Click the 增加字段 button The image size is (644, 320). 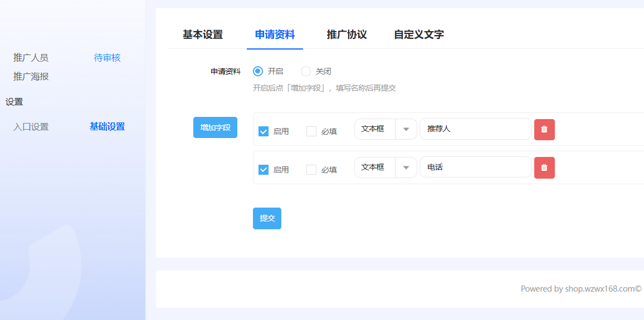pos(215,127)
